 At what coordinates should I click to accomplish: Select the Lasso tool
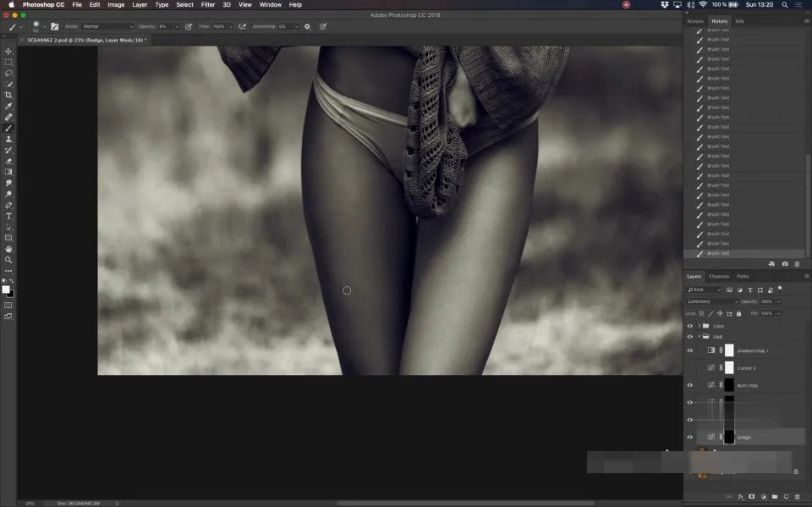tap(8, 73)
